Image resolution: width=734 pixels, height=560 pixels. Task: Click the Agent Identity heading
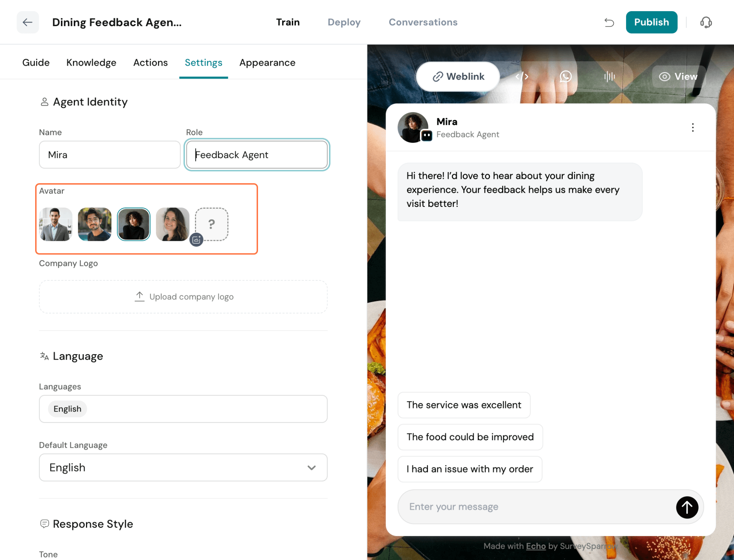click(x=90, y=102)
